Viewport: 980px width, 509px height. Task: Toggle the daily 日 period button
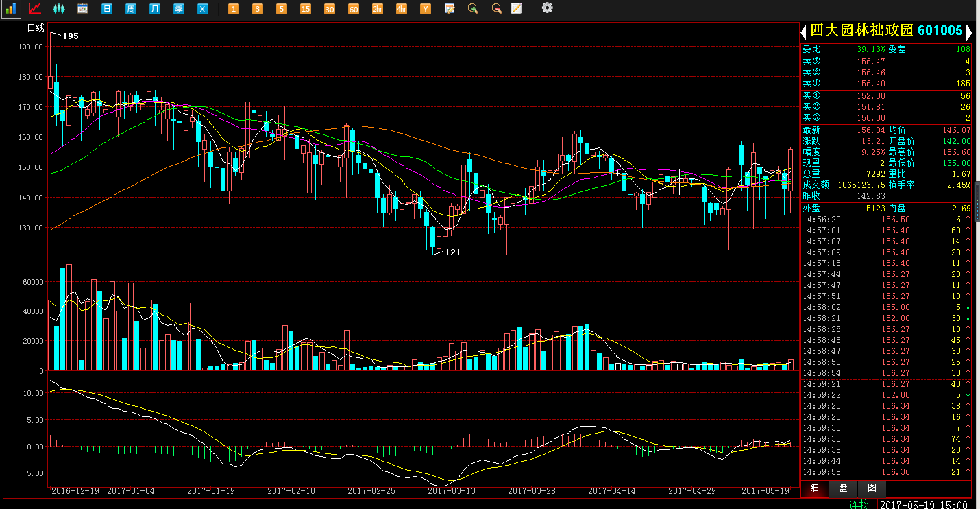point(106,9)
